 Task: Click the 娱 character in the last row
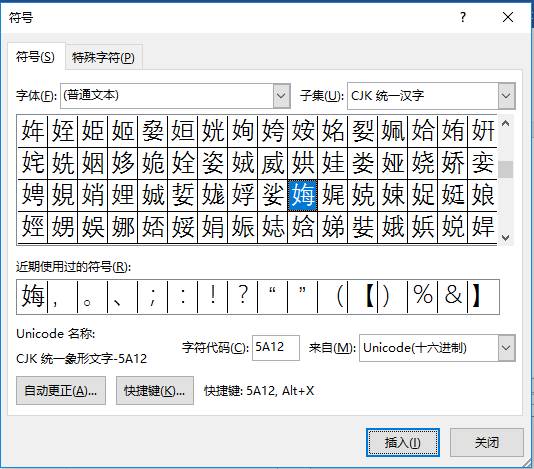(x=93, y=226)
